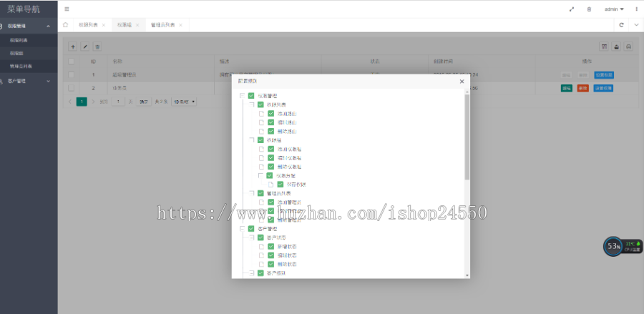Viewport: 644px width, 314px height.
Task: Open the column filter icon above table
Action: [x=604, y=46]
